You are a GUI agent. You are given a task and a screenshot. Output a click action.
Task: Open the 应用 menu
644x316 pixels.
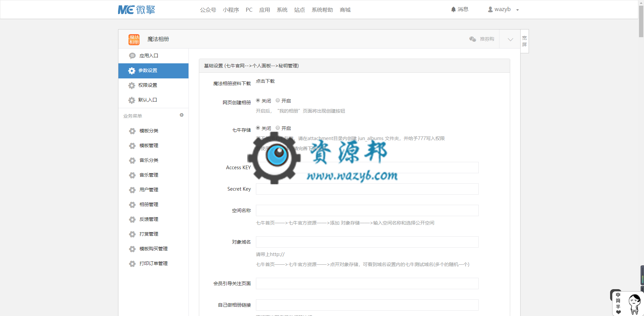265,10
